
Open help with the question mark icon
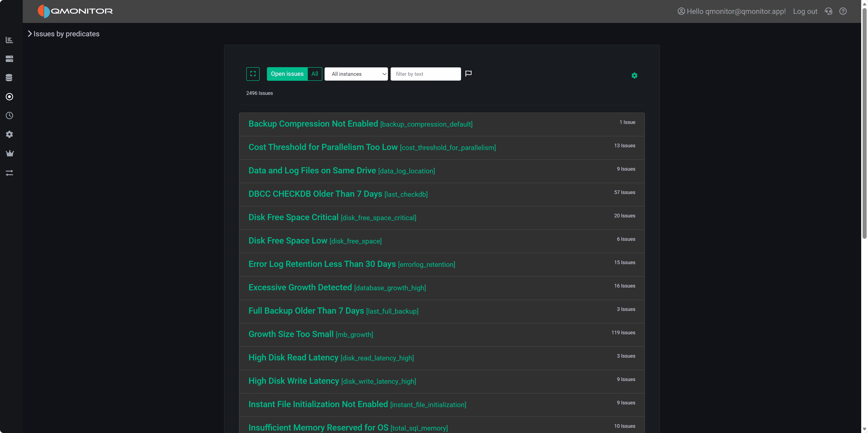[843, 11]
